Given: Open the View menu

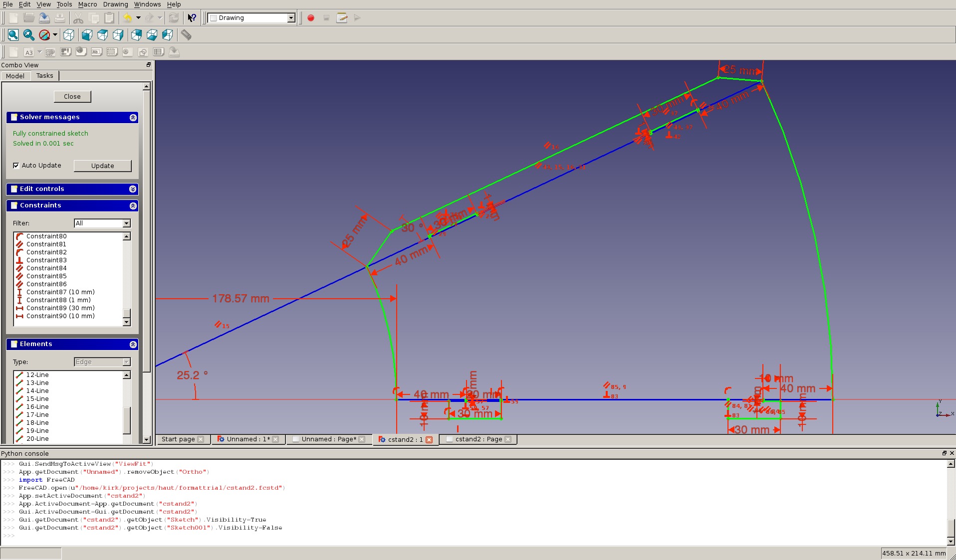Looking at the screenshot, I should click(43, 4).
